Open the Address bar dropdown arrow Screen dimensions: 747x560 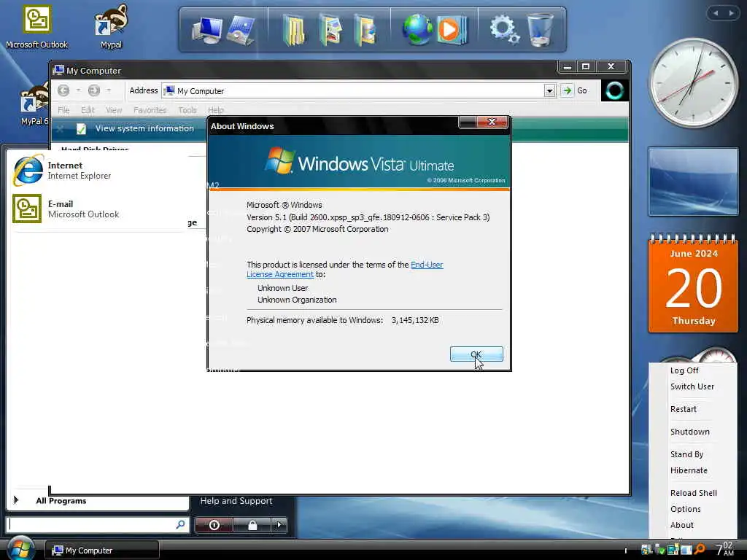[x=550, y=90]
